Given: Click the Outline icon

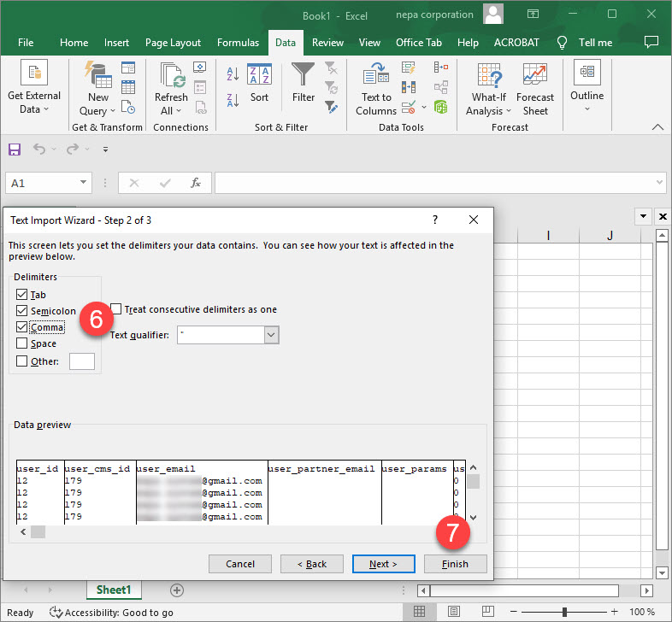Looking at the screenshot, I should tap(587, 72).
